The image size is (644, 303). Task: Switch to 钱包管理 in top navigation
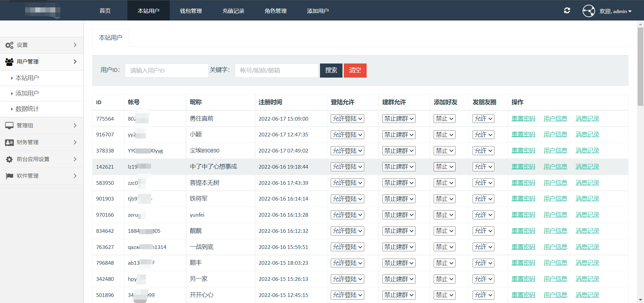pos(191,11)
